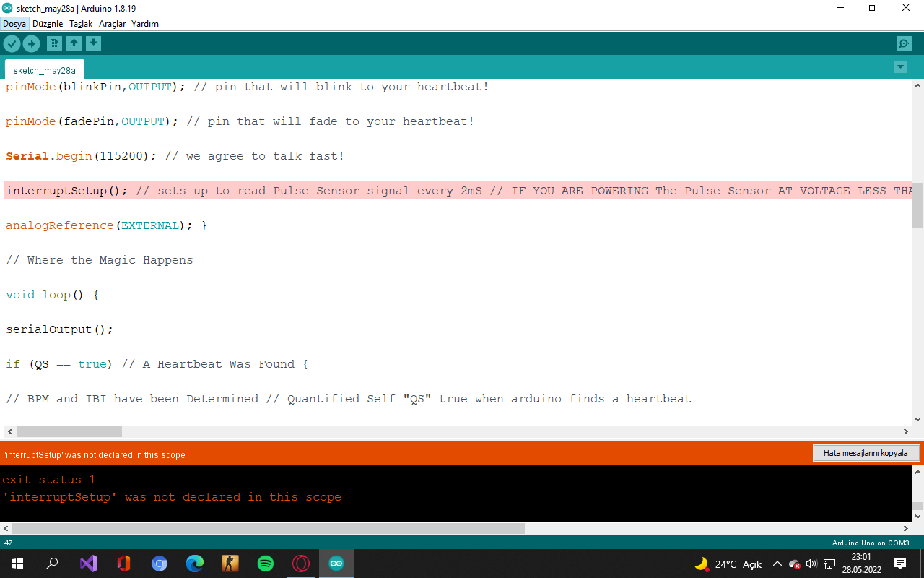Open the volume control in the system tray
This screenshot has height=578, width=924.
[810, 564]
